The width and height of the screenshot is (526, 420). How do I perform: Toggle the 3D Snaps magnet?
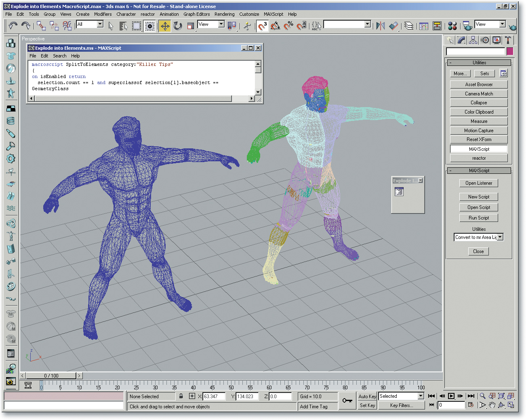(263, 26)
